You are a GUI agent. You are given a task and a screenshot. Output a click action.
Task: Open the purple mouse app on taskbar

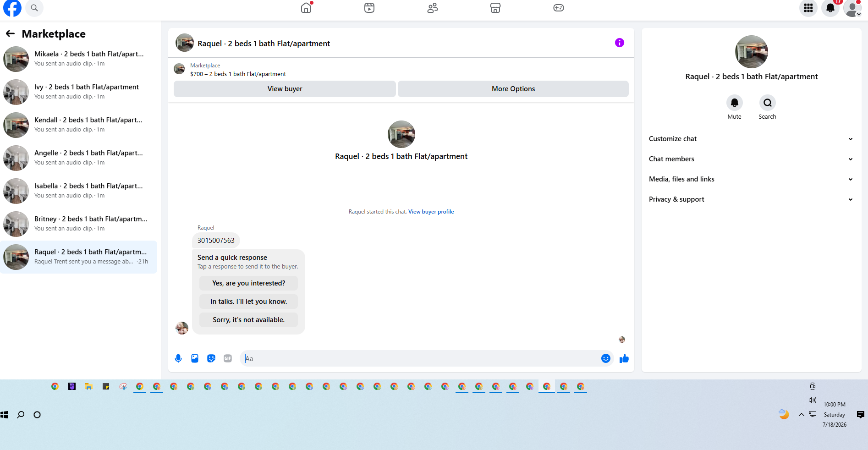(72, 386)
